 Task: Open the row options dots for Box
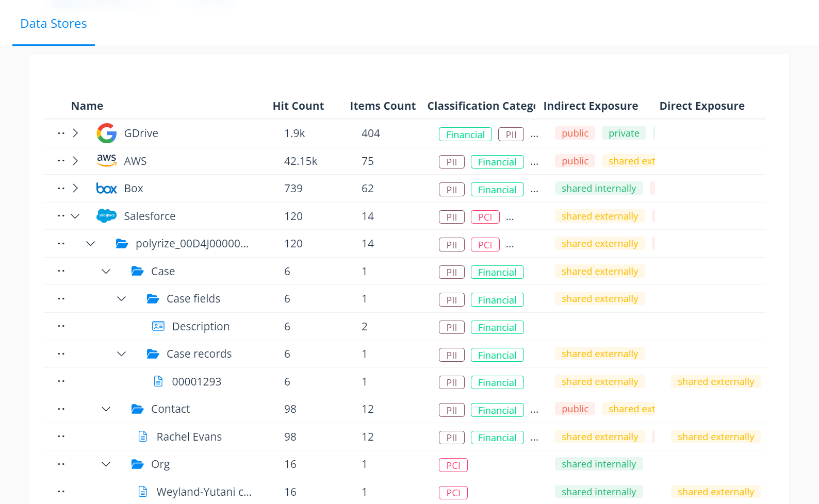61,189
